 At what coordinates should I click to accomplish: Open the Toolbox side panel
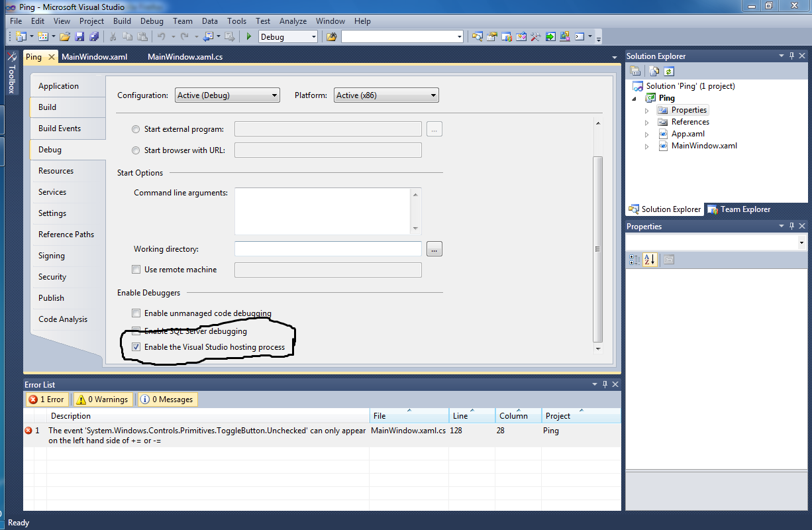[11, 73]
